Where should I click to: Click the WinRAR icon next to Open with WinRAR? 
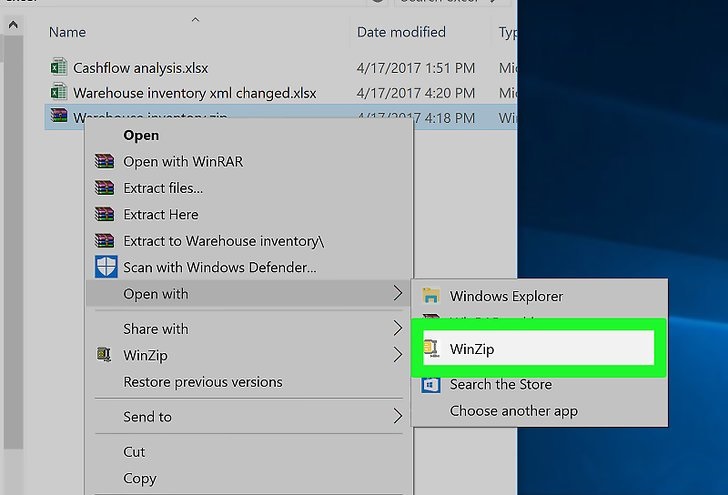104,161
